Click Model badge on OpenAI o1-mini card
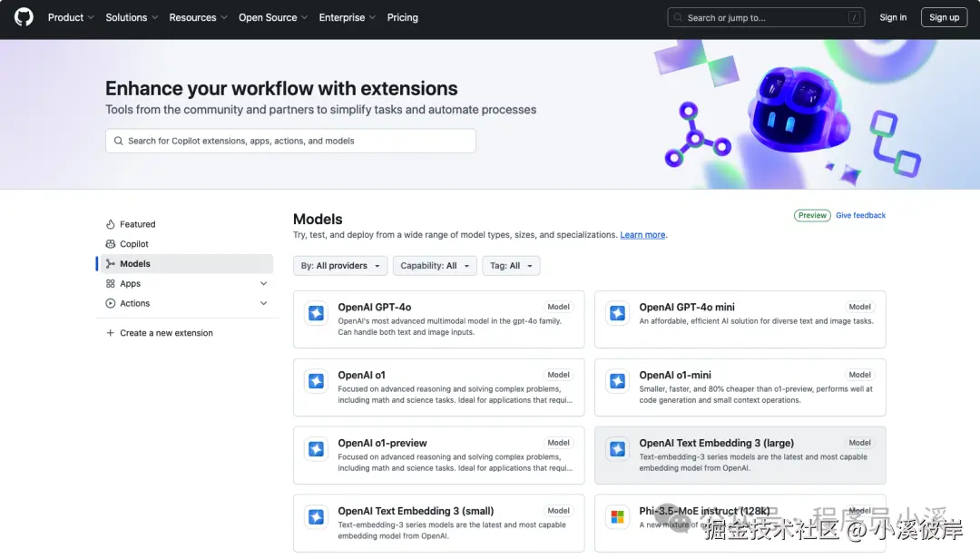 coord(859,375)
